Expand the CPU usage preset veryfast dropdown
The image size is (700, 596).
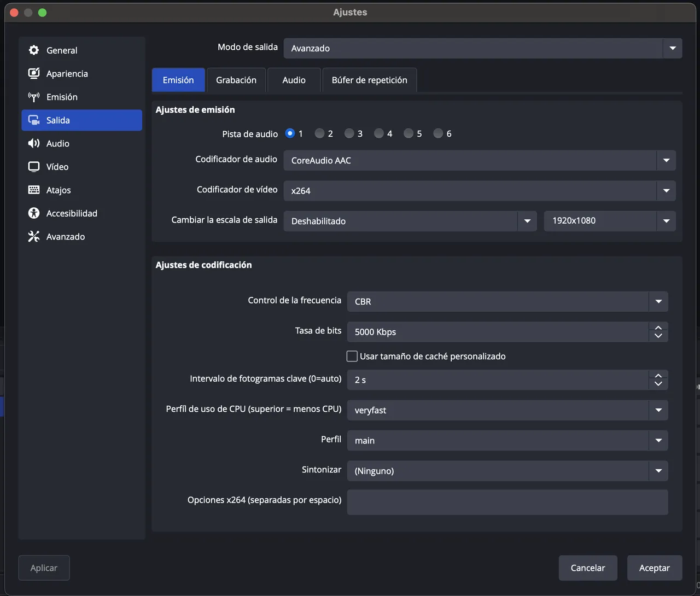tap(507, 410)
